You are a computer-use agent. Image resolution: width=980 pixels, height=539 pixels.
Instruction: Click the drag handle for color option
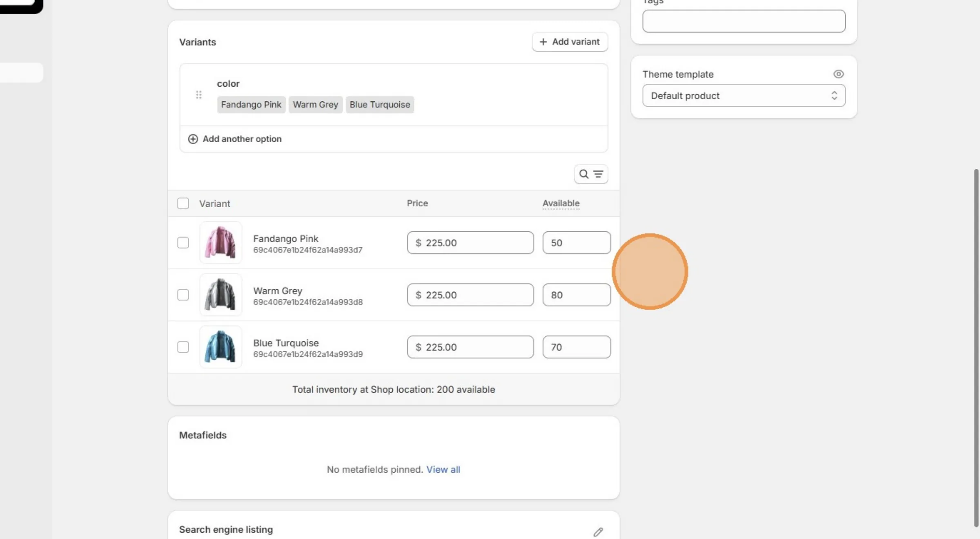[x=198, y=95]
